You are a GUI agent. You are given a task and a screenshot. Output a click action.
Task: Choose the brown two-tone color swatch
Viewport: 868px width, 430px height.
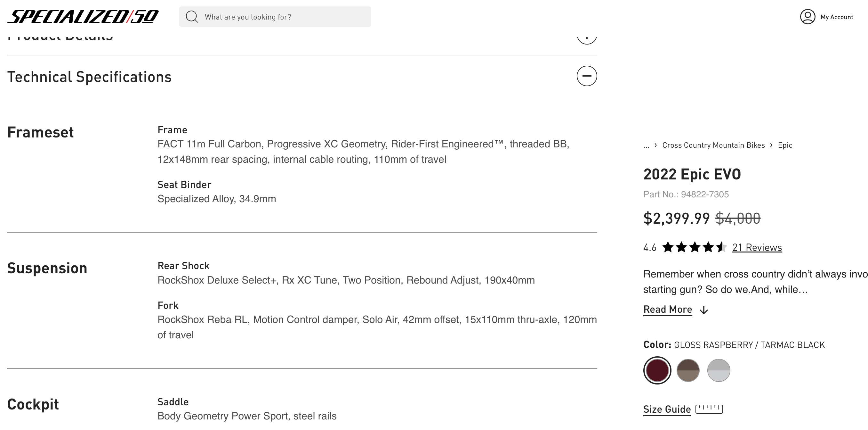(688, 370)
